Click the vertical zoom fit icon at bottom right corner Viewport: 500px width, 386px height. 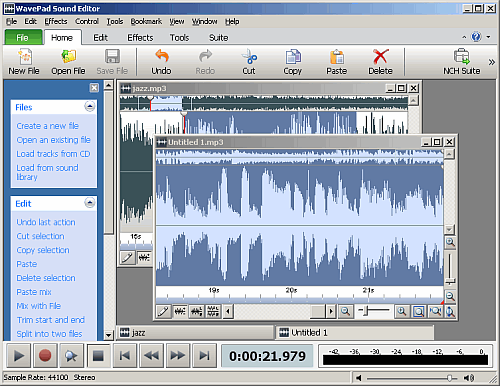[450, 312]
